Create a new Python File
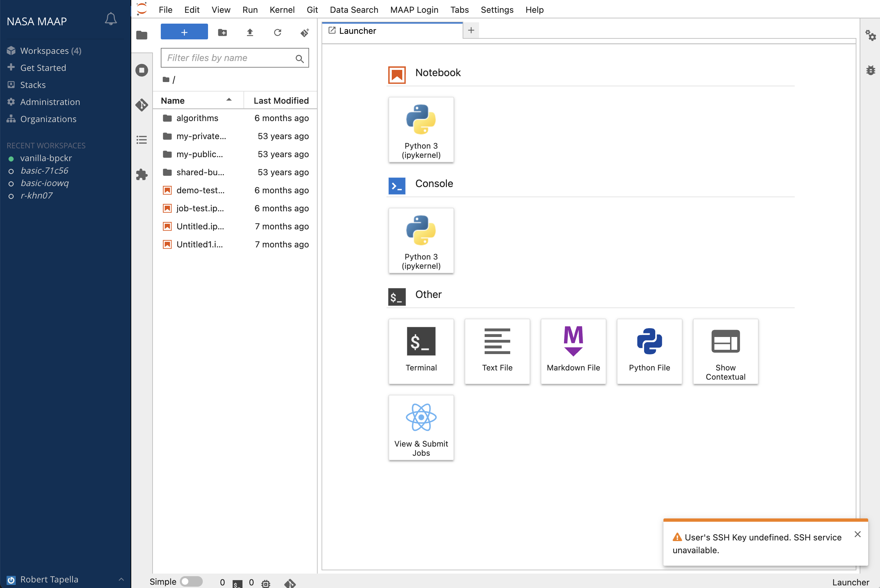Viewport: 880px width, 588px height. [649, 351]
